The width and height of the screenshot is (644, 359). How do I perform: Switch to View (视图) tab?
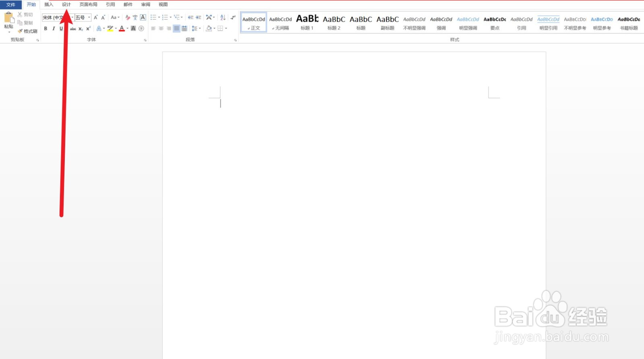coord(163,4)
